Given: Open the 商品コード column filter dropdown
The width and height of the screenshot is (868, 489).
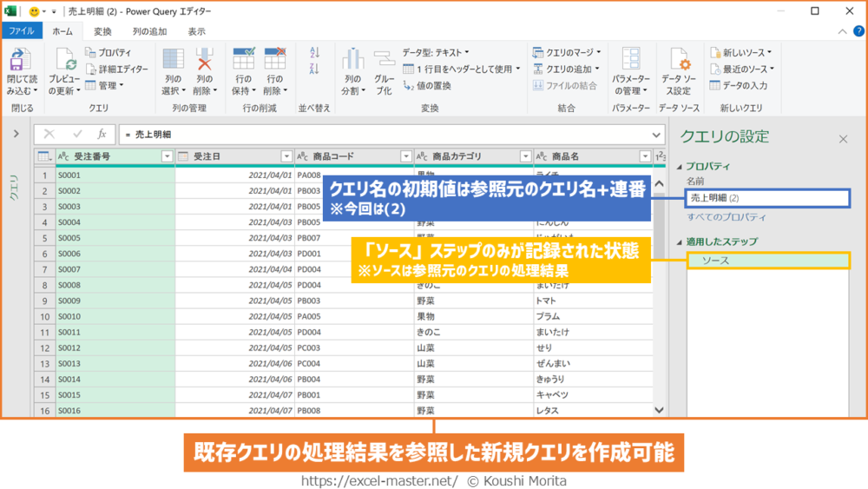Looking at the screenshot, I should [405, 156].
